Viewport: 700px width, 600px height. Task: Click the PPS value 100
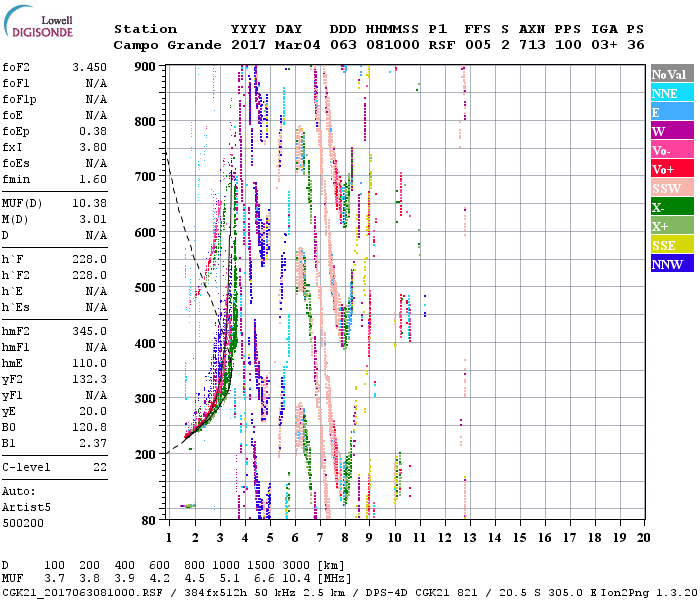[568, 45]
